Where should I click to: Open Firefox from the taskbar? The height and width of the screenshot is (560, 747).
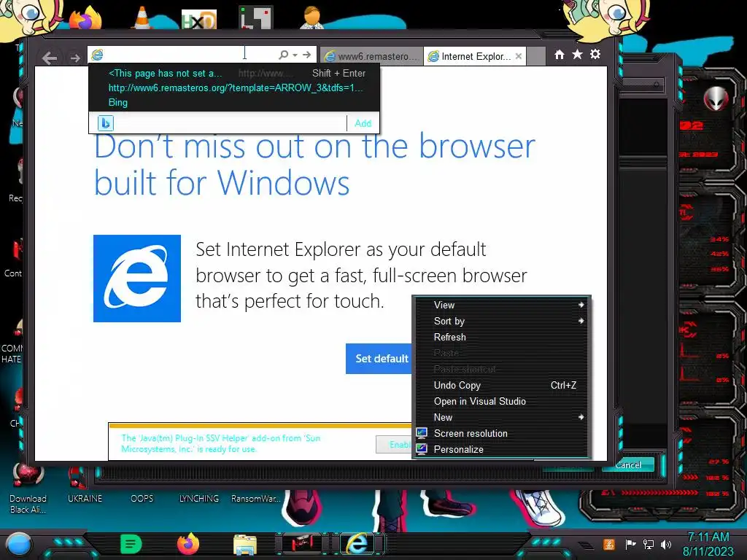tap(188, 544)
